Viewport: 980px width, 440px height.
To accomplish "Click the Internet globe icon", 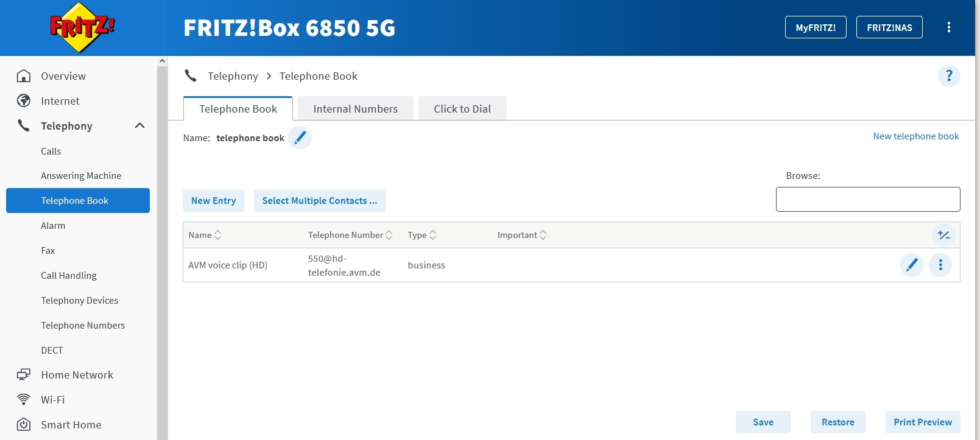I will coord(24,101).
